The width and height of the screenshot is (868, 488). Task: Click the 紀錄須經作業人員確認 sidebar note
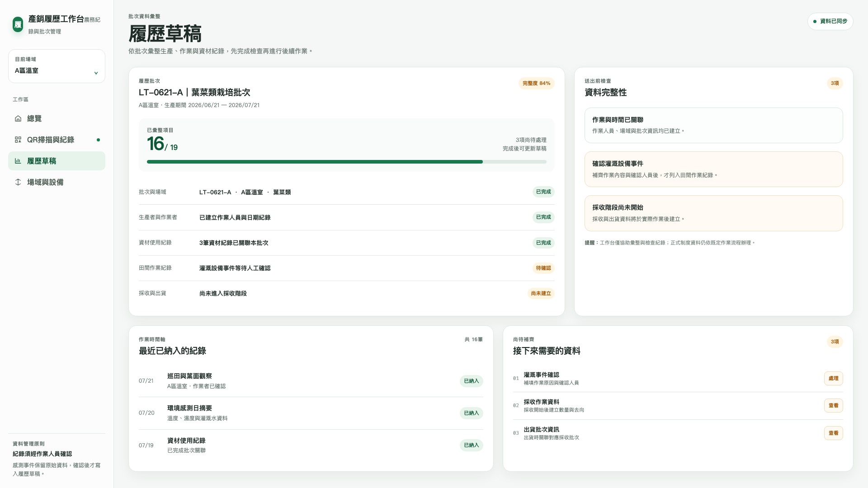(x=42, y=454)
